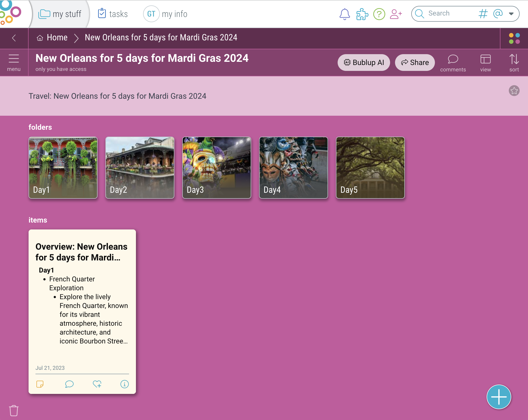
Task: Click the puzzle piece integrations icon
Action: click(x=362, y=14)
